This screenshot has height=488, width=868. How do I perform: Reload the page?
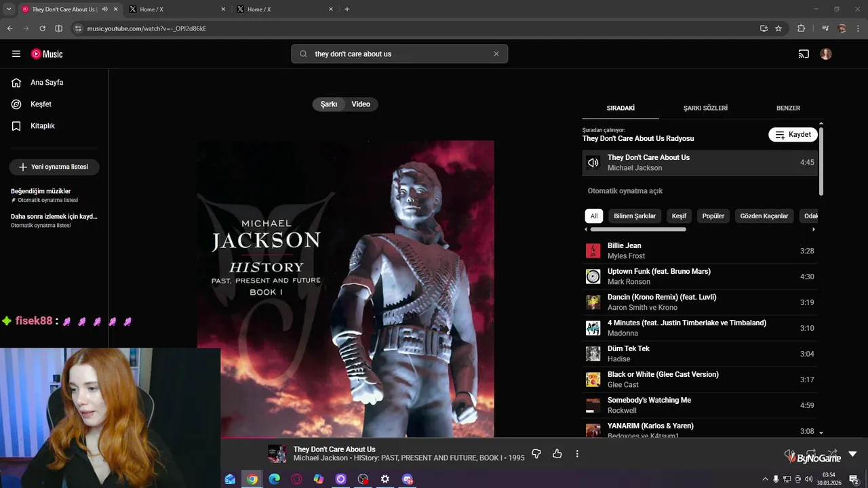pos(42,28)
